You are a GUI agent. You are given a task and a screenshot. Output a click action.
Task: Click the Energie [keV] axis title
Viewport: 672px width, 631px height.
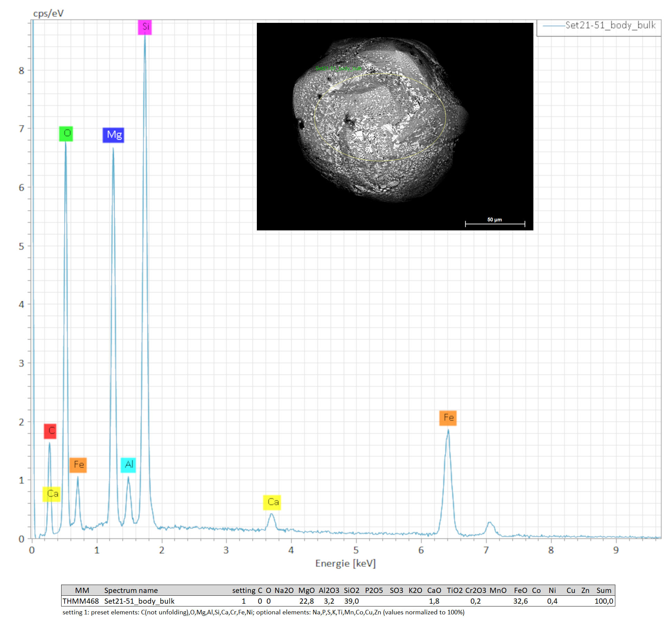pos(345,564)
